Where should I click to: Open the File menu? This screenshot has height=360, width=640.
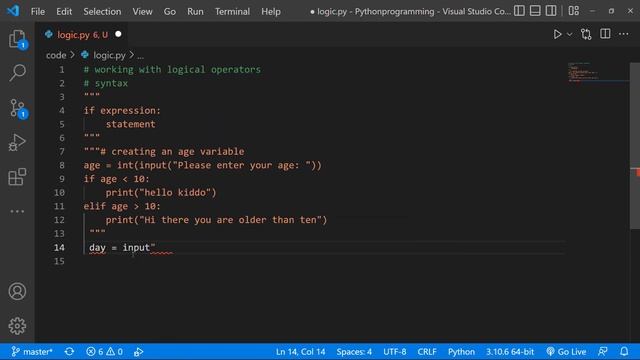[38, 11]
